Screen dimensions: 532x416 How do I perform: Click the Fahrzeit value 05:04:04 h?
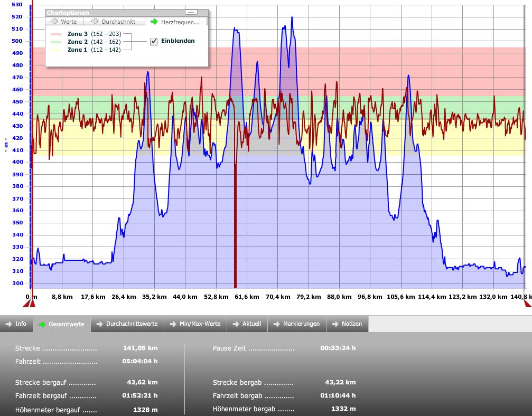(140, 361)
